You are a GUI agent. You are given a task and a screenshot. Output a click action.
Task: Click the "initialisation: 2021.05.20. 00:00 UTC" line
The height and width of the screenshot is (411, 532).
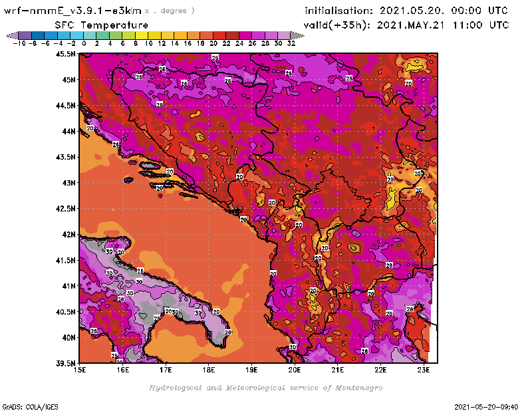click(x=406, y=11)
